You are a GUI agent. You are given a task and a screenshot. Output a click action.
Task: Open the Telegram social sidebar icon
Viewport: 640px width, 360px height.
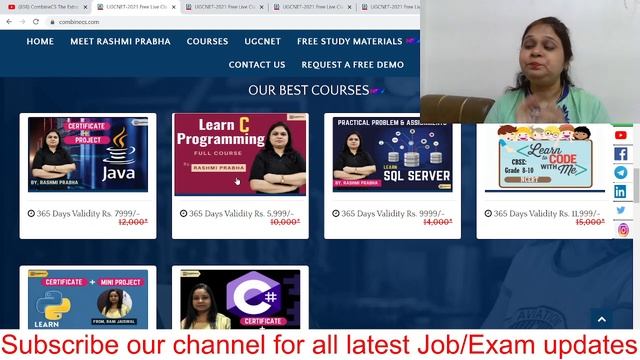(620, 172)
